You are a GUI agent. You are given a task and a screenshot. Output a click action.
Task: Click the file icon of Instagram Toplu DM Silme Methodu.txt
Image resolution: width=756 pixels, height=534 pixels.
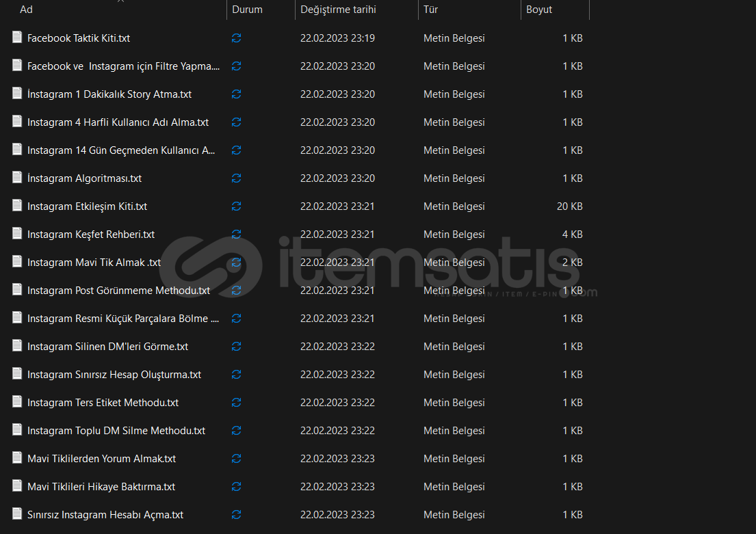click(x=17, y=429)
